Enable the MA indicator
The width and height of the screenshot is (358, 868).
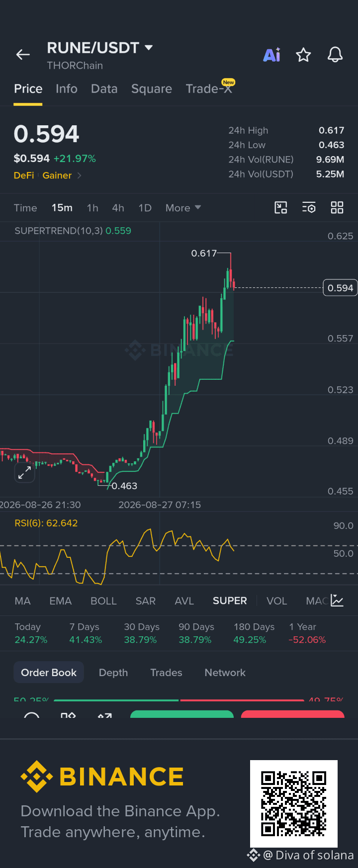tap(22, 601)
